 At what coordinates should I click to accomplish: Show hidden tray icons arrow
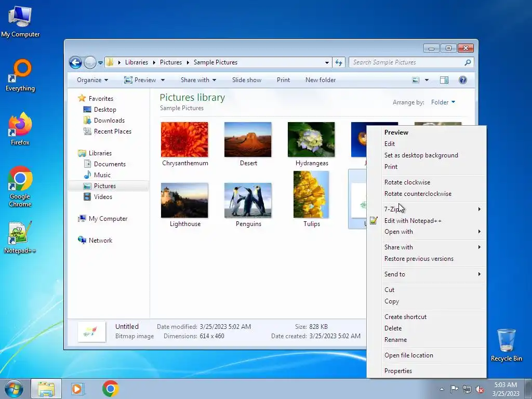[x=442, y=389]
